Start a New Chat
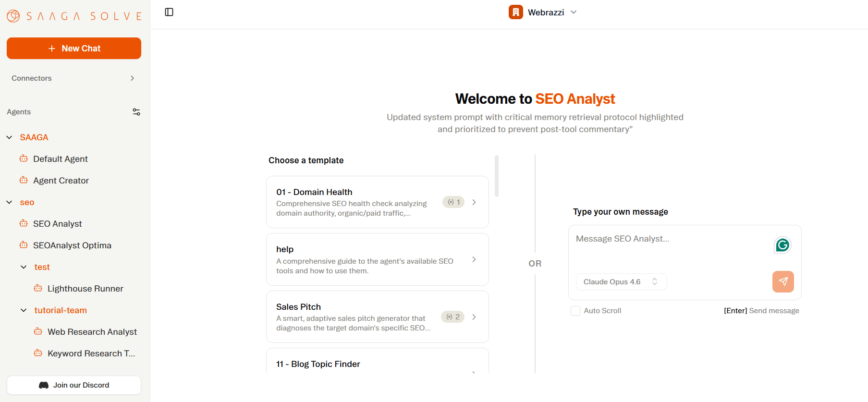Image resolution: width=868 pixels, height=402 pixels. click(74, 49)
